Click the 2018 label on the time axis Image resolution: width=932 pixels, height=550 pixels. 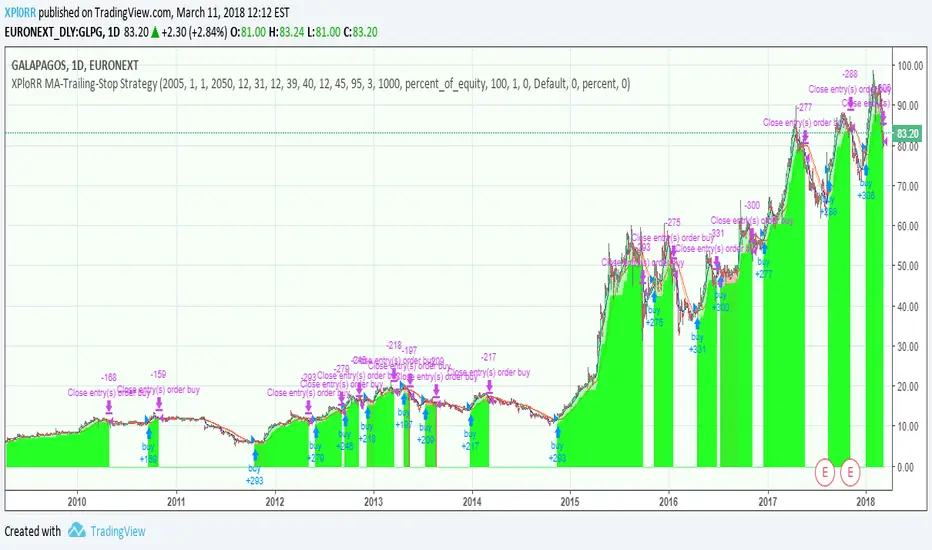[866, 502]
